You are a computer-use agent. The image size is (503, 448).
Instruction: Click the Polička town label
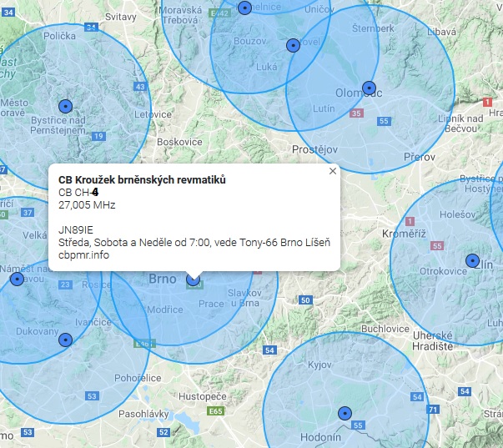pos(60,36)
